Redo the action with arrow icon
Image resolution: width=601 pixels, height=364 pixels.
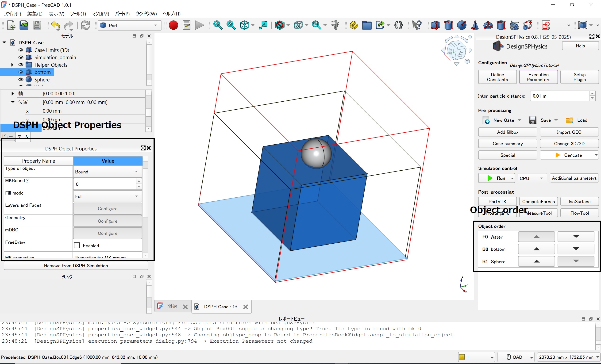click(x=69, y=25)
